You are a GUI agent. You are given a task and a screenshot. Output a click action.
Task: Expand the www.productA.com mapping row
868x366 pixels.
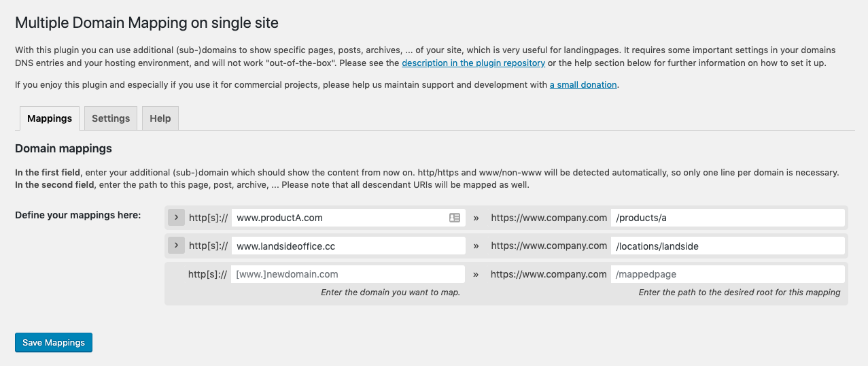pos(176,218)
